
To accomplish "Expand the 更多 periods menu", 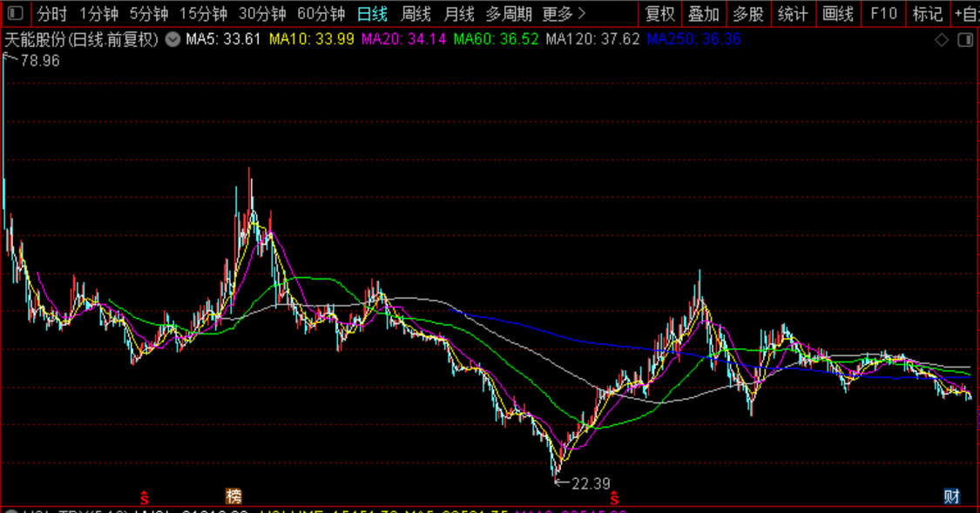I will coord(564,13).
